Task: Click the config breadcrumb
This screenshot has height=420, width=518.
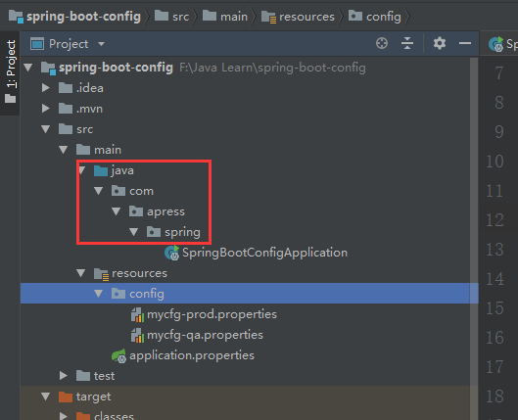Action: coord(375,17)
